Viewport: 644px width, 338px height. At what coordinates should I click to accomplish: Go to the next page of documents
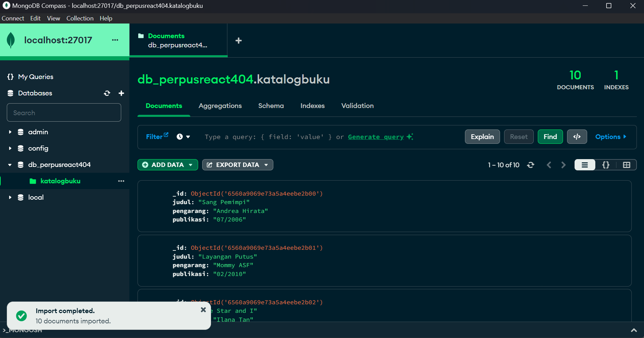click(x=563, y=165)
